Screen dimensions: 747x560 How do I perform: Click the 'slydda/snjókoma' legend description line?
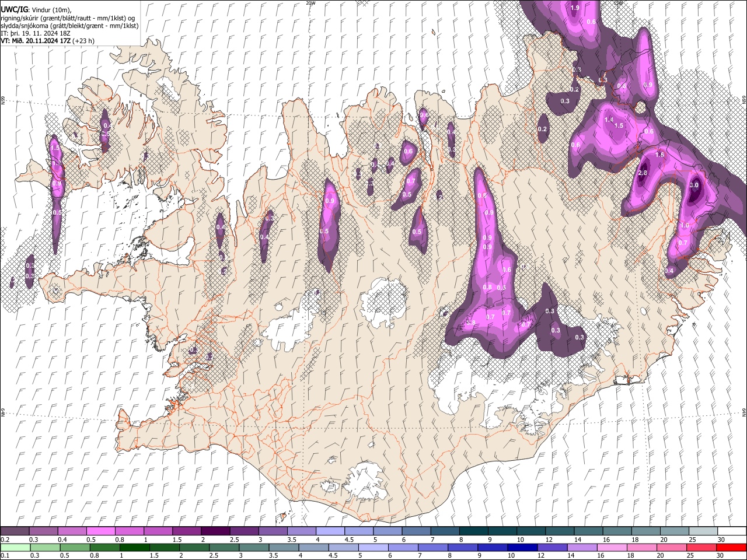(69, 26)
